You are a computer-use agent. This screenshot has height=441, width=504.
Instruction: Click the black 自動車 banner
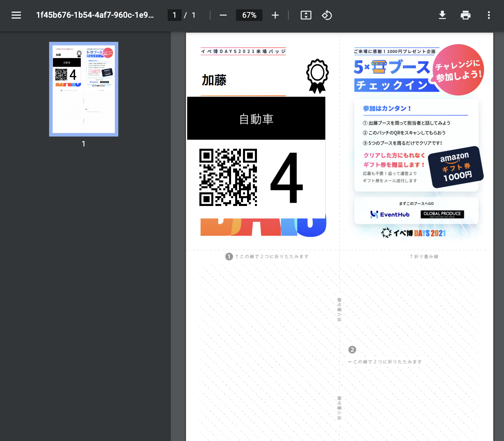click(x=256, y=118)
